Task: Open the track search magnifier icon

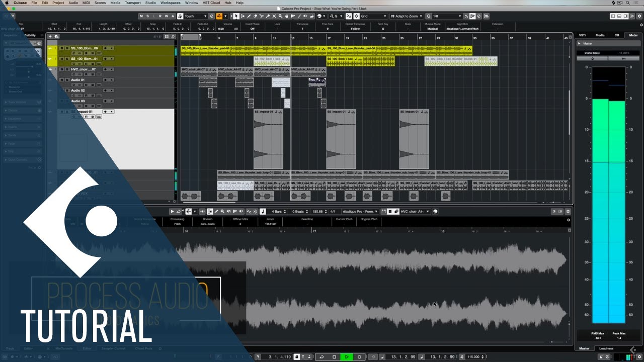Action: (173, 36)
